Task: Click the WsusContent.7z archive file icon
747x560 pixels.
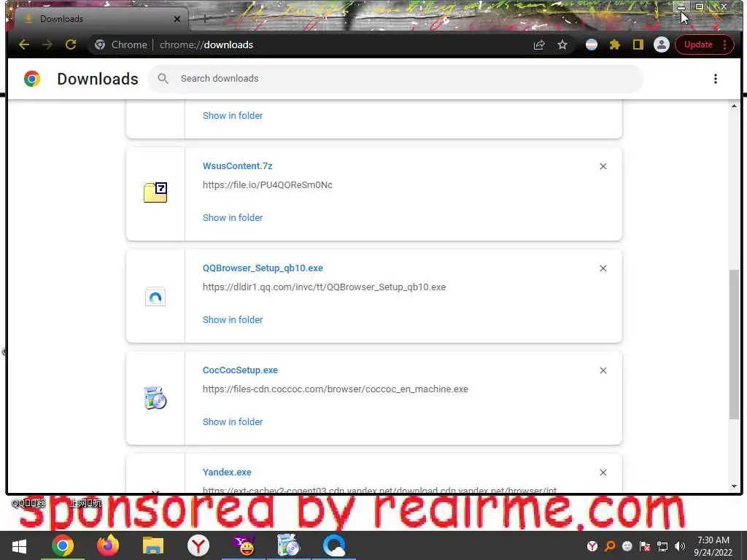Action: tap(155, 192)
